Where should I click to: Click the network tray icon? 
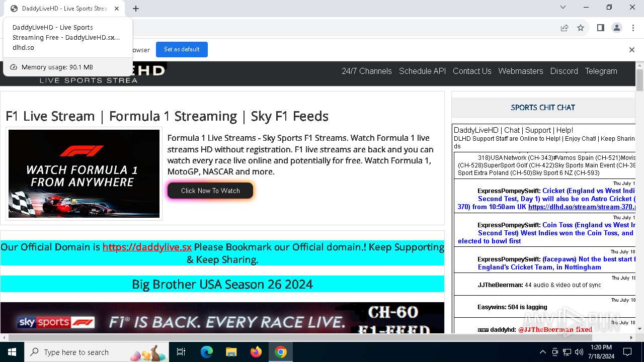pos(567,352)
